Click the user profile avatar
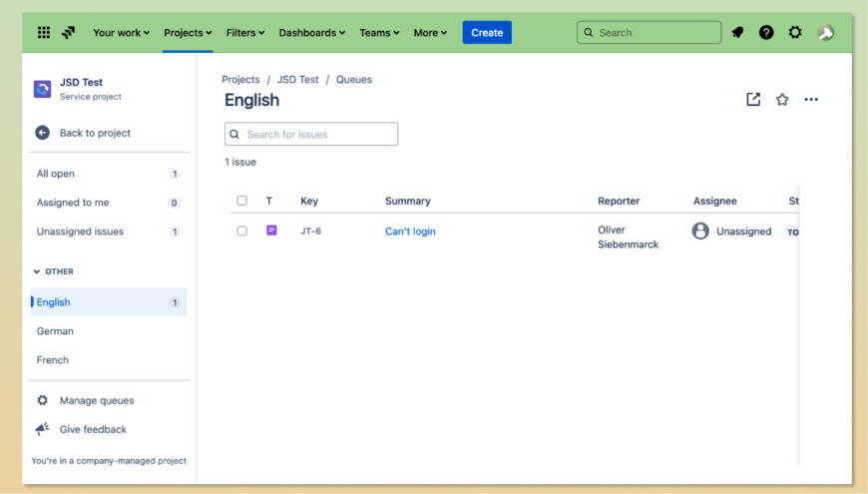Screen dimensions: 868x494 point(825,33)
